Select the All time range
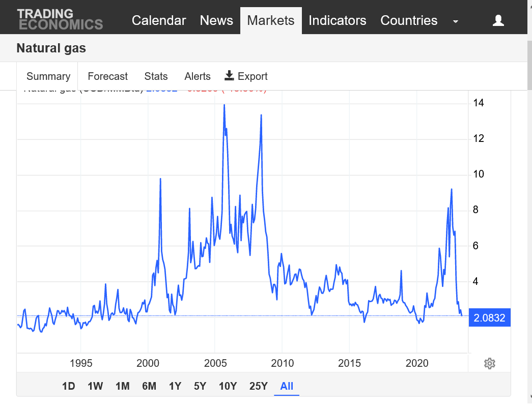 tap(287, 386)
